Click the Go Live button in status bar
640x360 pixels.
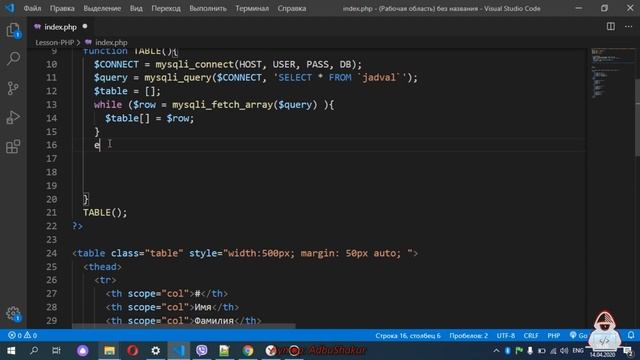click(578, 336)
